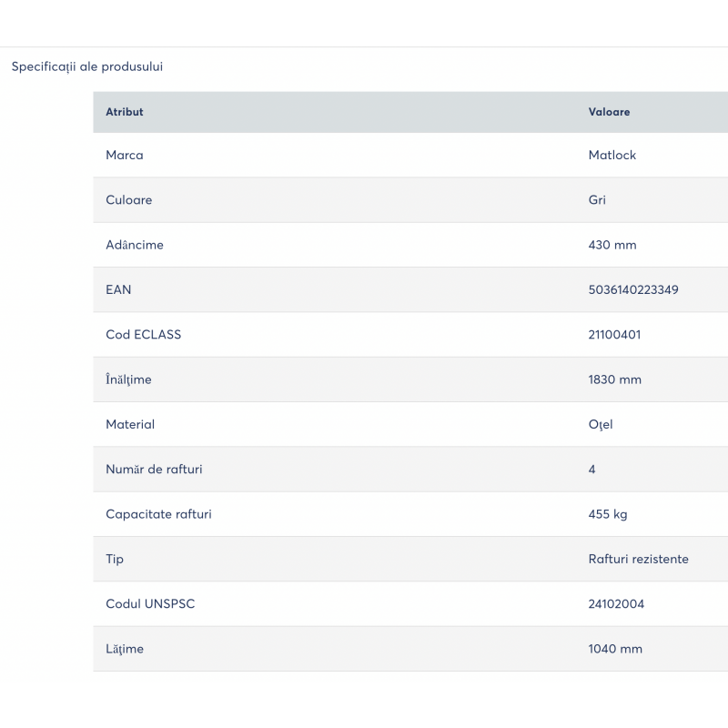Select the 'Culoare' attribute label

pos(129,200)
